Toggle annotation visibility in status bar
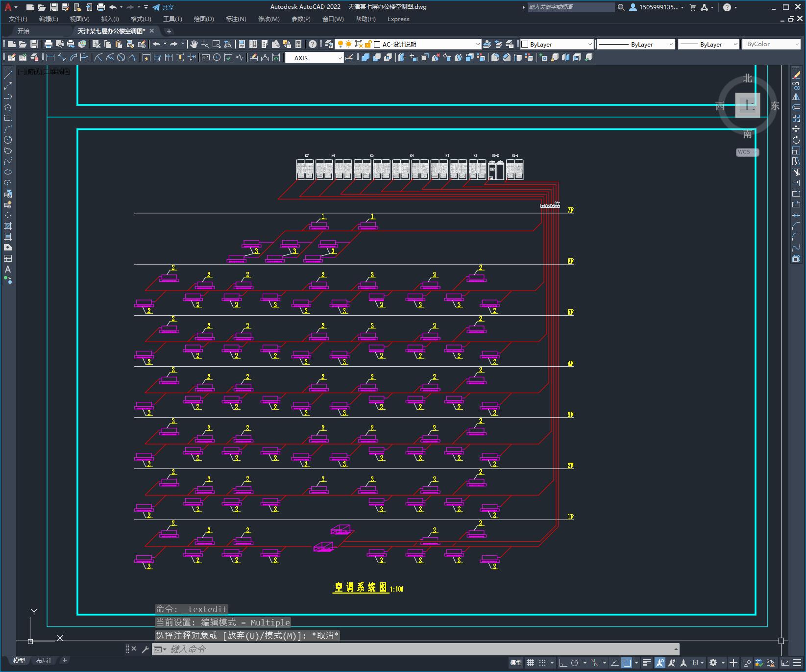 click(659, 663)
